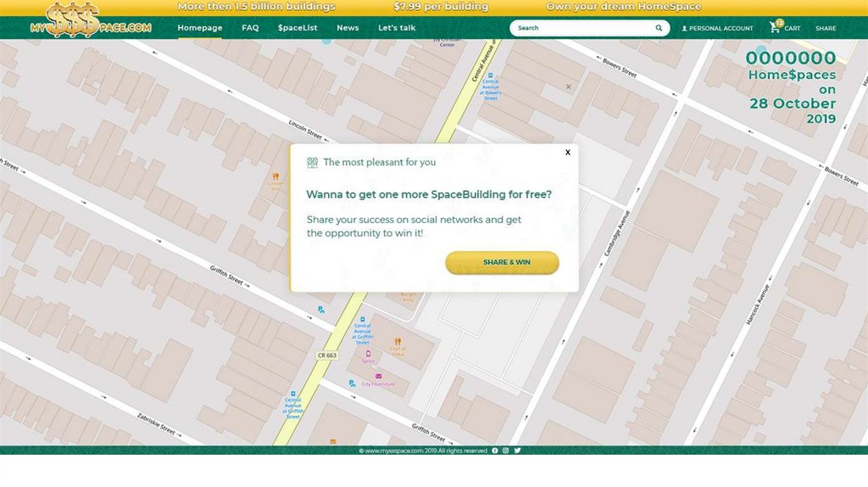The width and height of the screenshot is (868, 487).
Task: Open the shopping cart icon
Action: pyautogui.click(x=775, y=27)
